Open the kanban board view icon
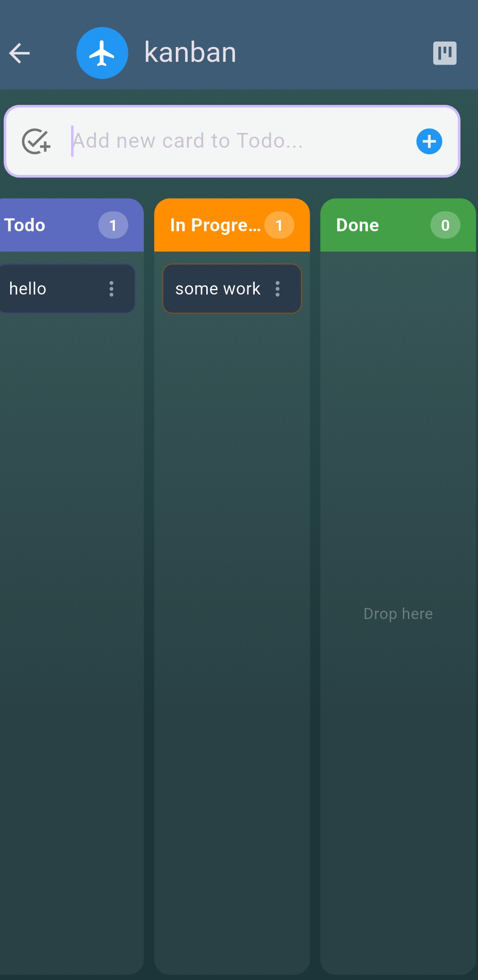The height and width of the screenshot is (980, 478). pos(445,53)
